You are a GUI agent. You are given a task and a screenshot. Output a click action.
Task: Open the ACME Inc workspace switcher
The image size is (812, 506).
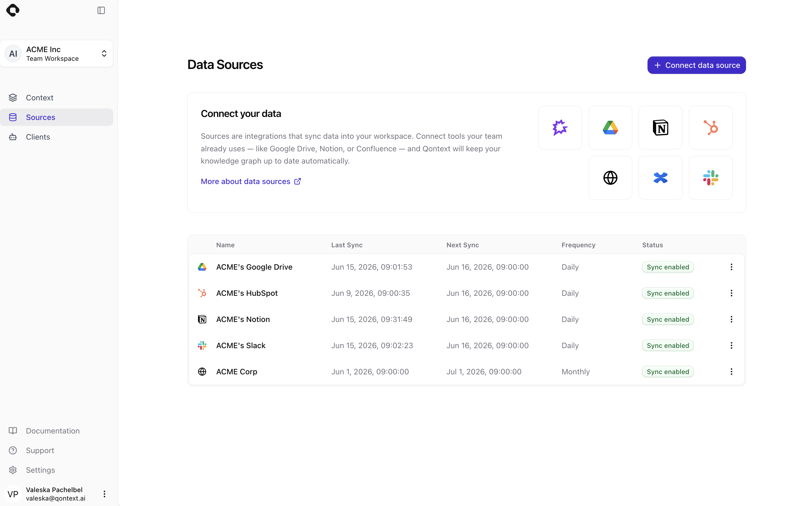click(56, 53)
